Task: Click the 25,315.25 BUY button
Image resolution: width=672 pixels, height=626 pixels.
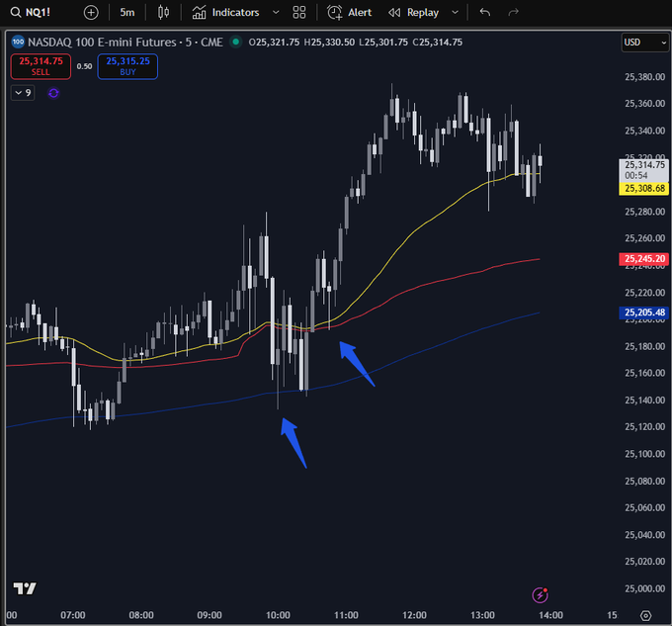Action: pos(127,66)
